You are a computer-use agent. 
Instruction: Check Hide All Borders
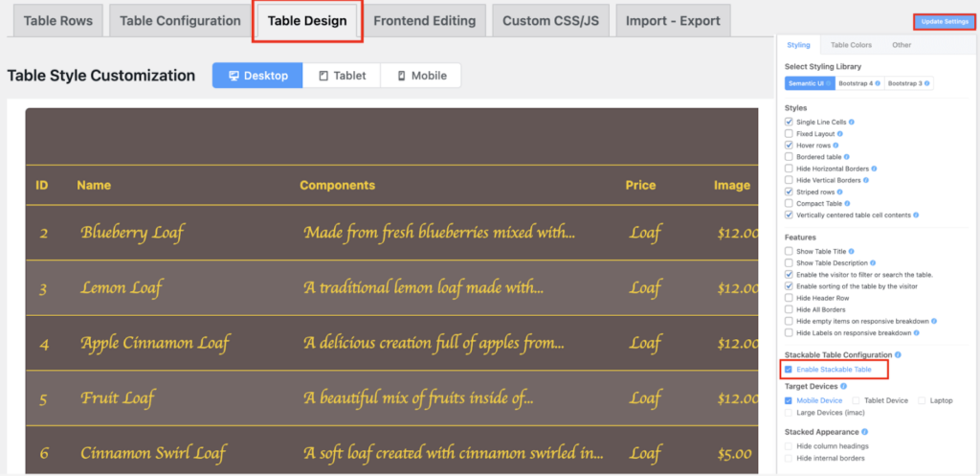click(789, 309)
